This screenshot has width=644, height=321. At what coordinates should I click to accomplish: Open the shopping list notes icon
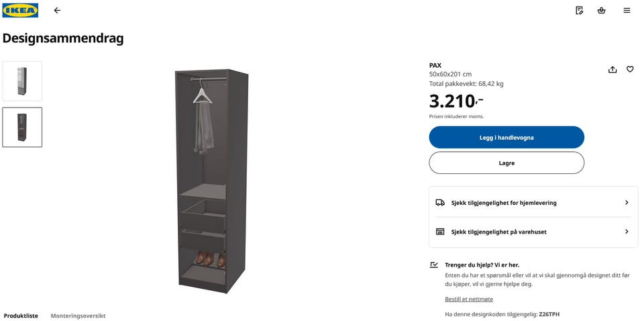tap(580, 11)
